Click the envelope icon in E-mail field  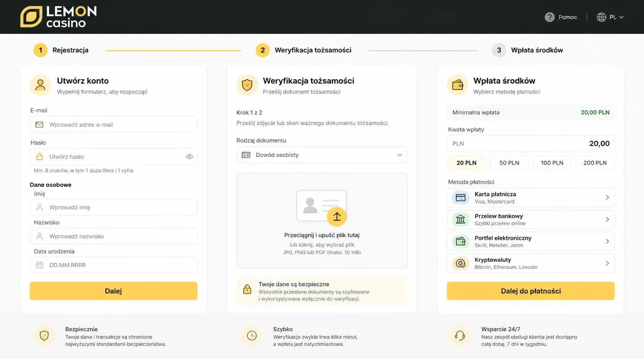click(x=39, y=125)
